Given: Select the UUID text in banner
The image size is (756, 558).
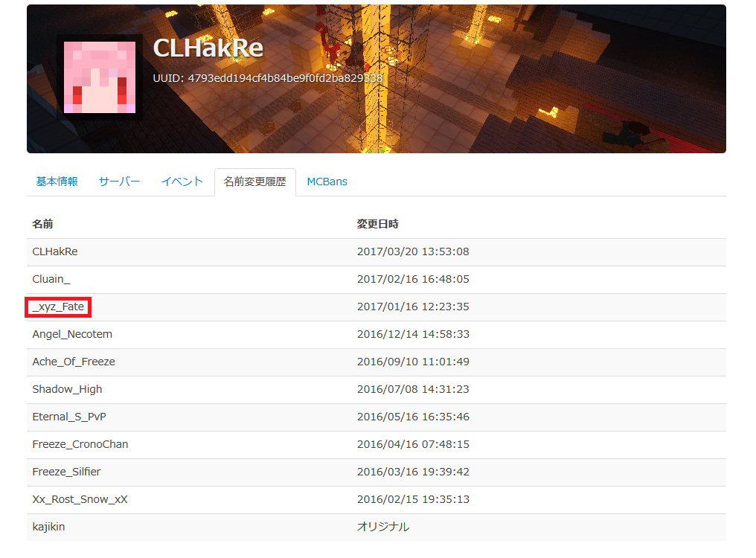Looking at the screenshot, I should tap(268, 78).
